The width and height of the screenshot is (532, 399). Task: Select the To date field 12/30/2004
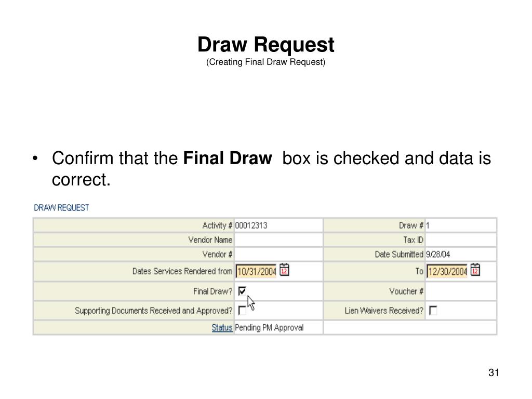[447, 271]
